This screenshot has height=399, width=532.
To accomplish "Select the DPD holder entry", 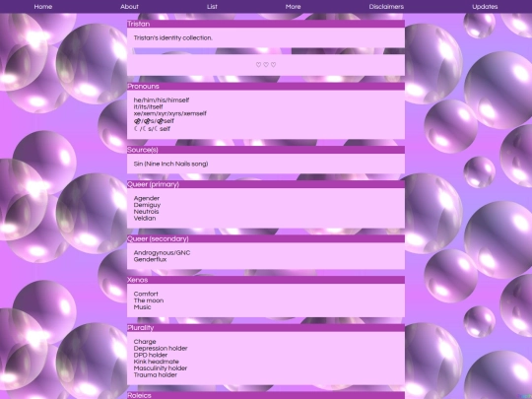I will (x=151, y=355).
